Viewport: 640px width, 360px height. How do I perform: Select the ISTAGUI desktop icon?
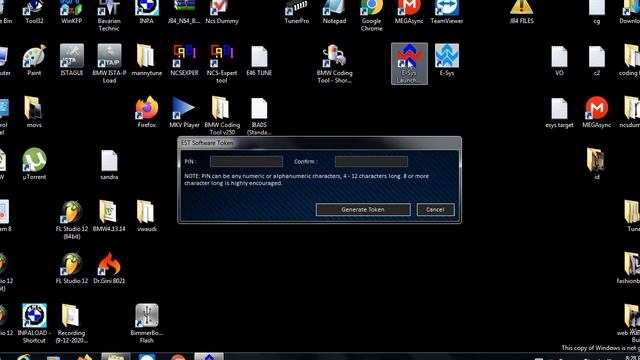71,60
